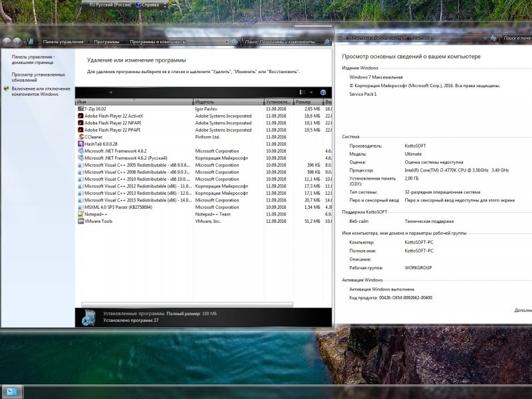The image size is (532, 399).
Task: Select Система и безопасность in the Система window breadcrumb
Action: point(377,39)
